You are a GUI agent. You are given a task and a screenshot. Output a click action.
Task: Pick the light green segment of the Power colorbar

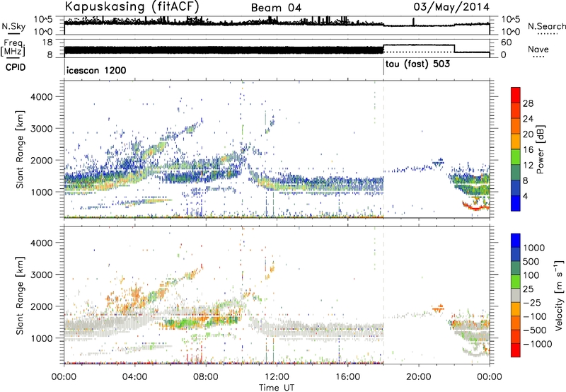click(x=516, y=157)
